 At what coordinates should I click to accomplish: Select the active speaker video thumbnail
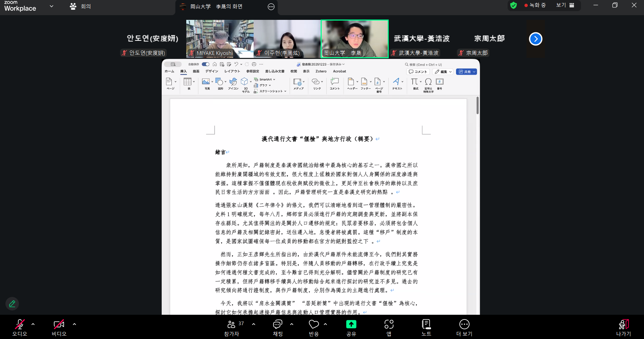354,39
